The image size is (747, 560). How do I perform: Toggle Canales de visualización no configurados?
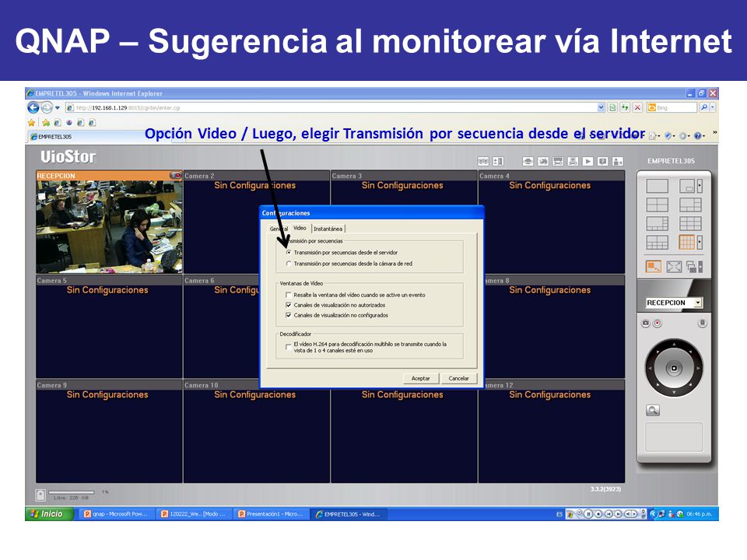(288, 315)
